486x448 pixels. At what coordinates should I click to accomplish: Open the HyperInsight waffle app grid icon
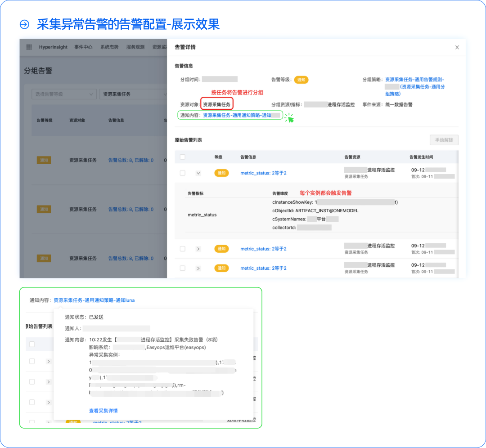[x=28, y=47]
